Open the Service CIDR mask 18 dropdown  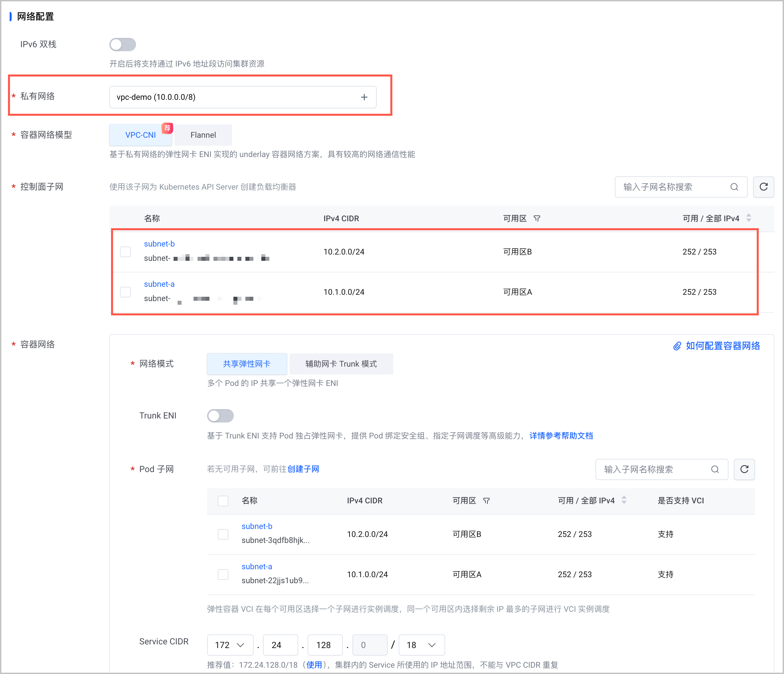(422, 645)
